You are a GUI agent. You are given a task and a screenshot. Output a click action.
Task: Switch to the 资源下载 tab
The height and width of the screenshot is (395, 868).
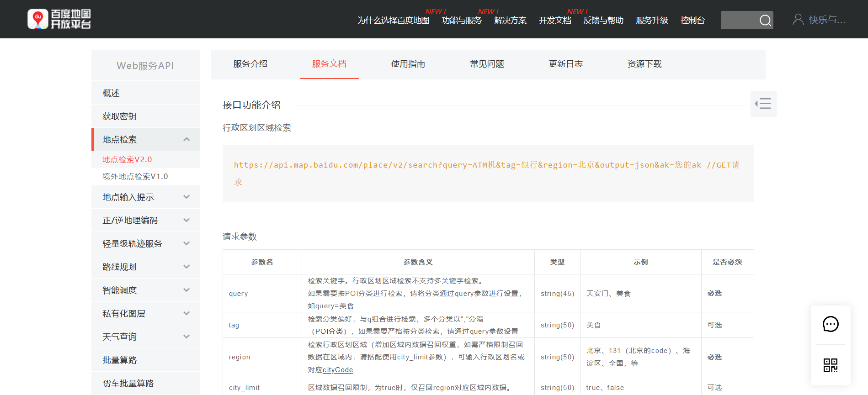pyautogui.click(x=644, y=64)
